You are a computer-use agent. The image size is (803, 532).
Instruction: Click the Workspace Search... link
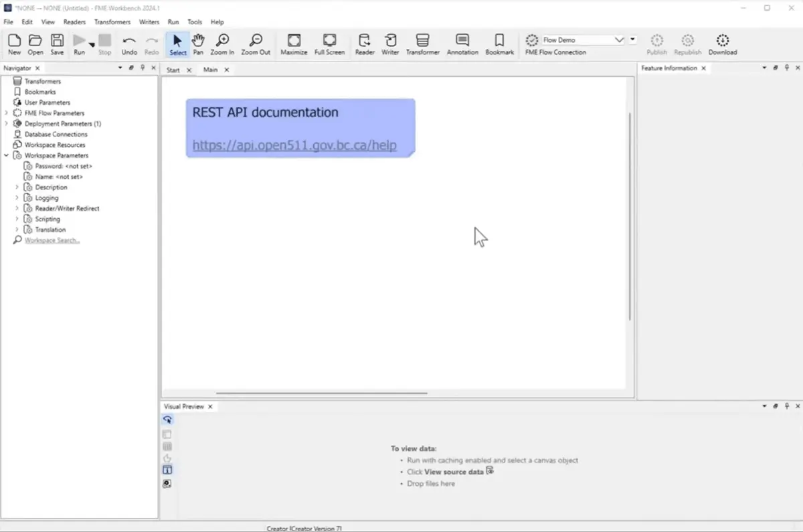[x=52, y=240]
